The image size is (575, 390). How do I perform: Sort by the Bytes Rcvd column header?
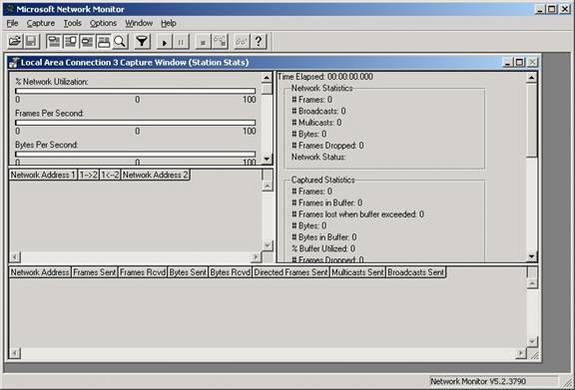click(230, 272)
